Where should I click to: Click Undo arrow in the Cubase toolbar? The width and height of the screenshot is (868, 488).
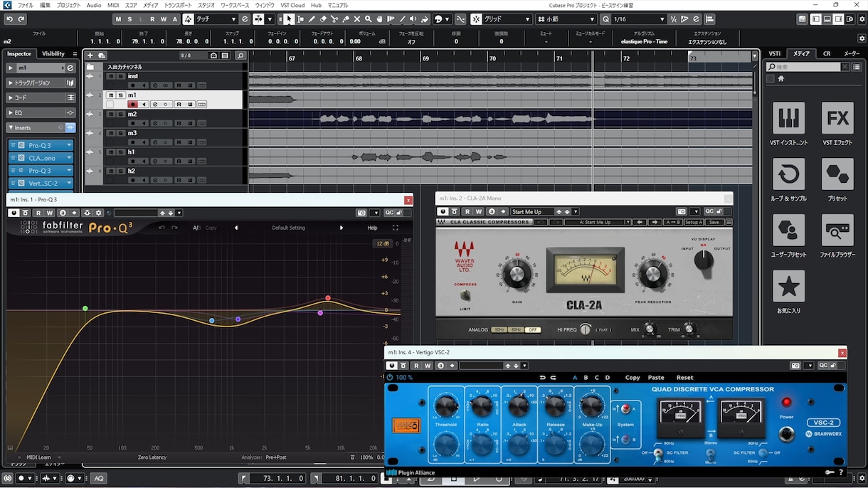point(9,19)
